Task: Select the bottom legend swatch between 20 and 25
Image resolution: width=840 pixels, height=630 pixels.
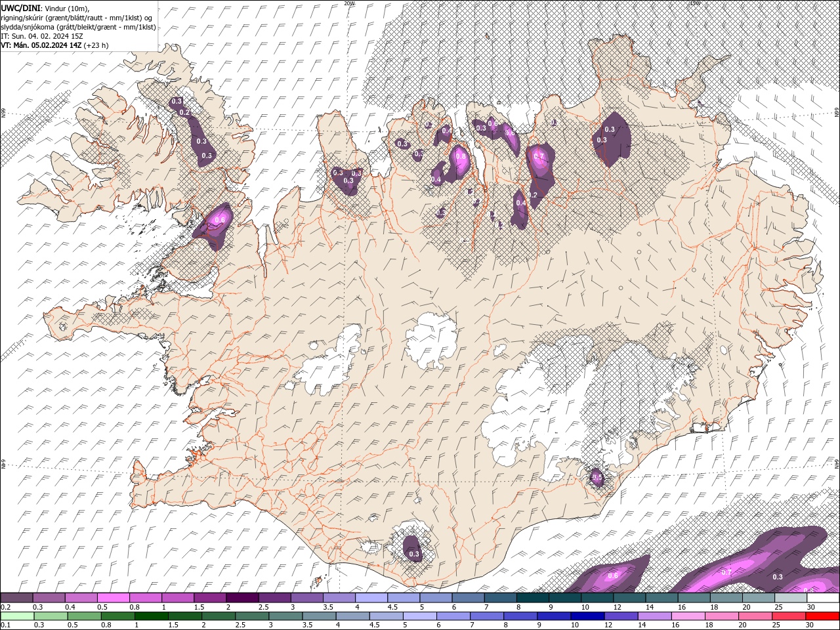Action: coord(754,616)
